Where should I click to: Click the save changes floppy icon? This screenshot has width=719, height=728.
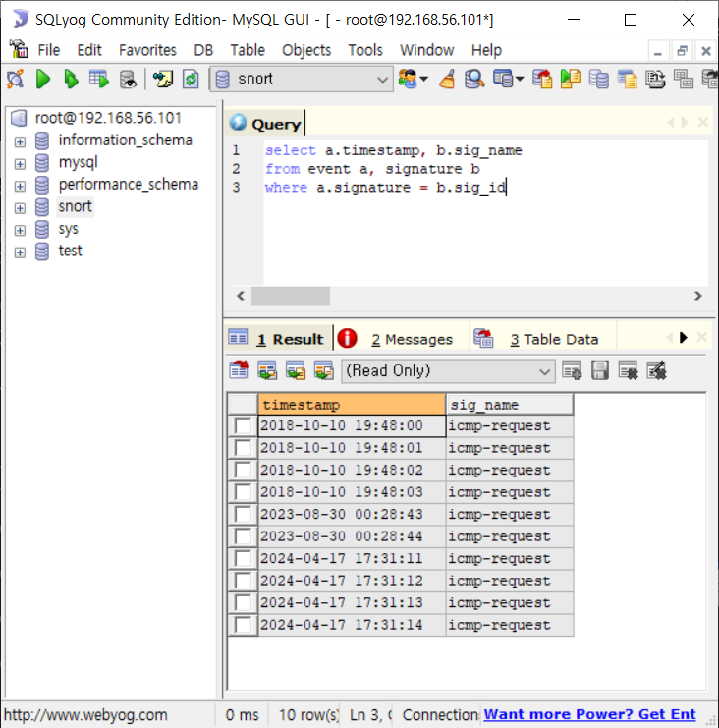tap(600, 370)
